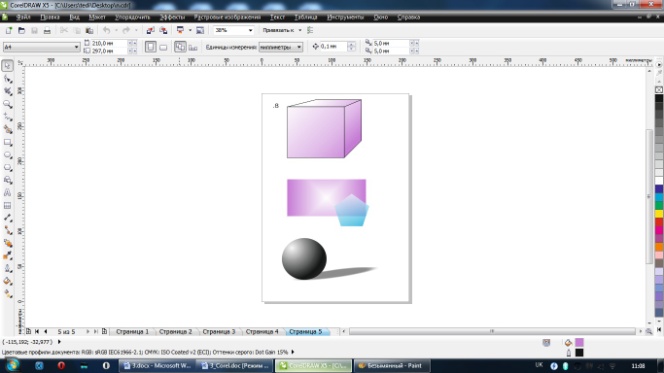Click the Application launcher icon
The height and width of the screenshot is (373, 664).
point(180,30)
